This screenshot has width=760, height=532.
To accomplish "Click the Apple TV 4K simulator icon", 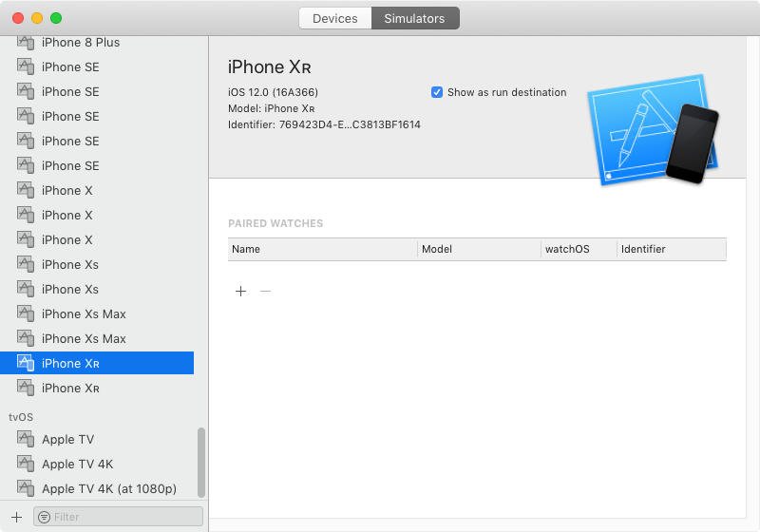I will [x=26, y=464].
